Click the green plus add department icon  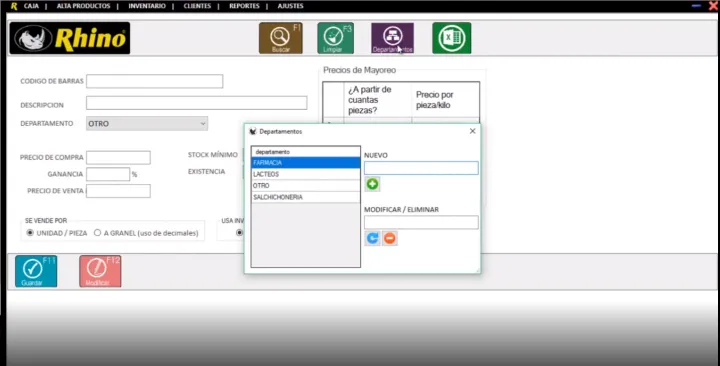[372, 184]
